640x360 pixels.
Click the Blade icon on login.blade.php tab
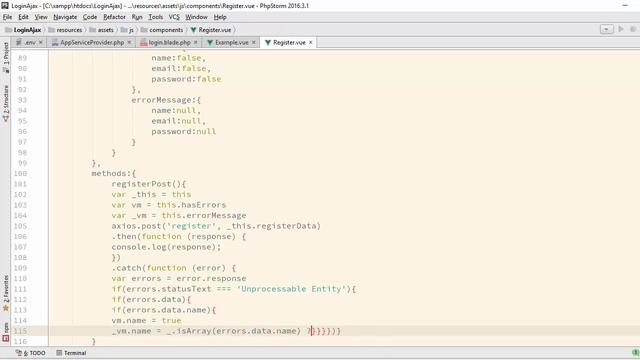[144, 42]
